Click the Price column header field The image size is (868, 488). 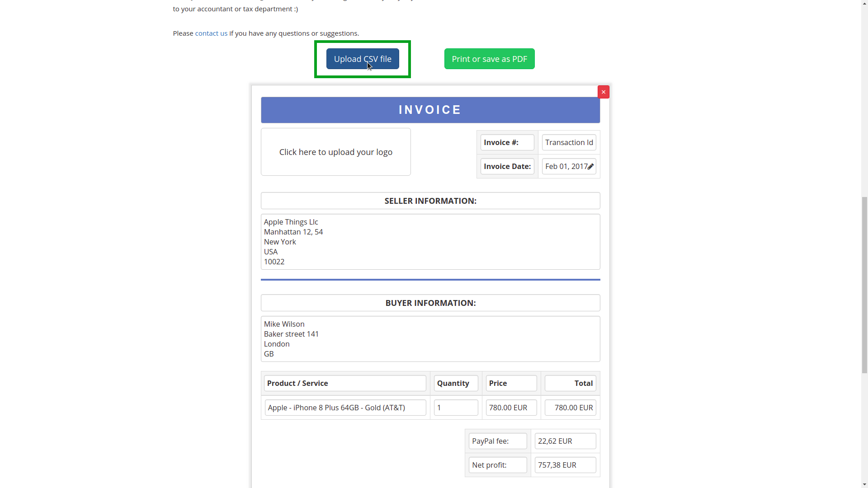[x=511, y=383]
